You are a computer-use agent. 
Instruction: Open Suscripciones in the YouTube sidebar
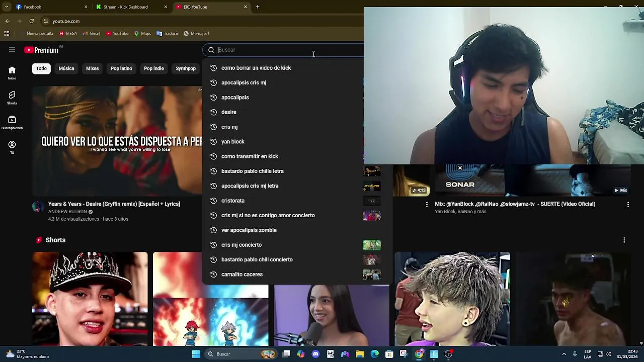[x=12, y=123]
